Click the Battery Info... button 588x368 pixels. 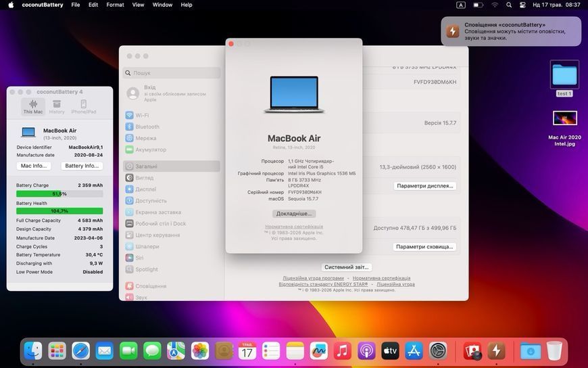pos(82,166)
